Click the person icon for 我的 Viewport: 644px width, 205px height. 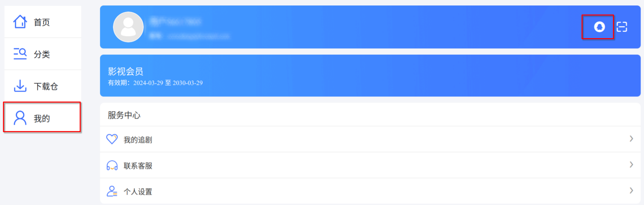pyautogui.click(x=20, y=118)
